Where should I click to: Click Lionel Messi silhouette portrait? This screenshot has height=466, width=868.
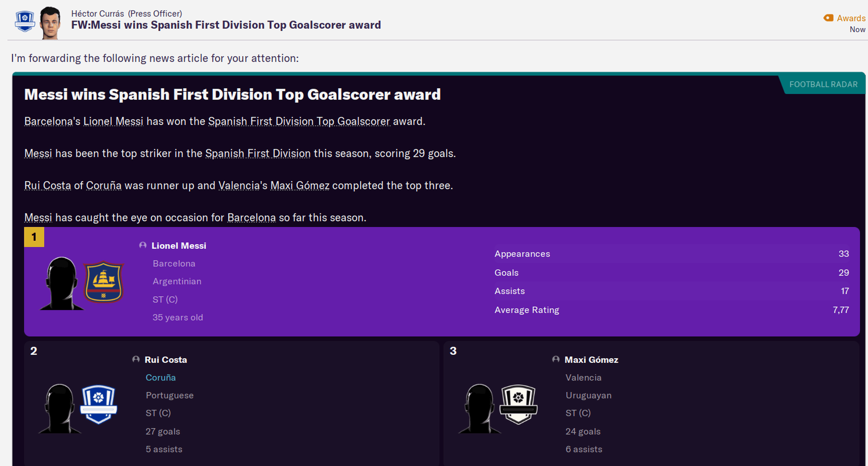(61, 283)
